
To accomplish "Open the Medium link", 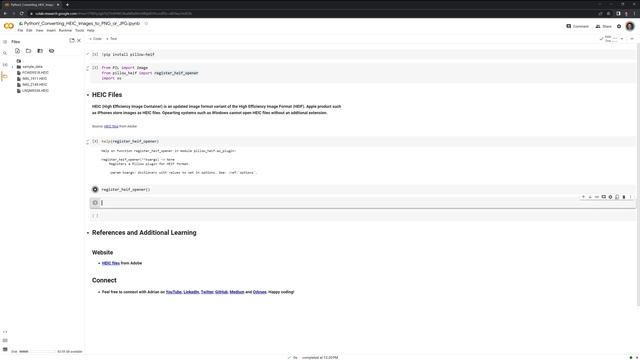I will pyautogui.click(x=237, y=292).
